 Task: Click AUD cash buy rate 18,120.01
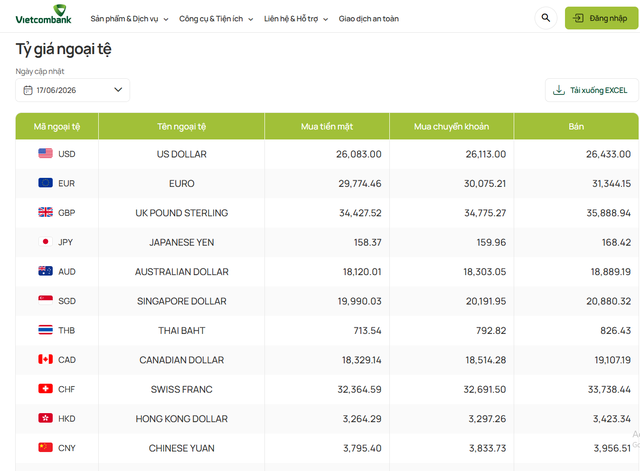(362, 271)
